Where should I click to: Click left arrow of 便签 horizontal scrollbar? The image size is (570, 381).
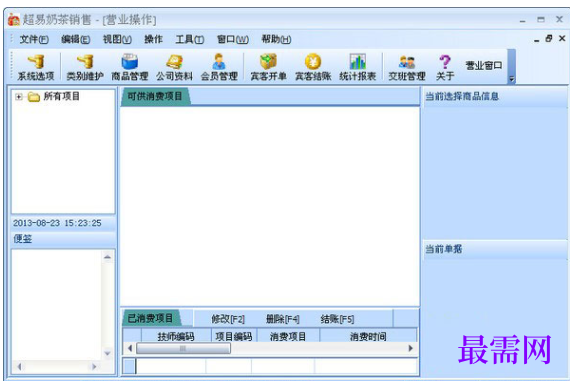19,366
